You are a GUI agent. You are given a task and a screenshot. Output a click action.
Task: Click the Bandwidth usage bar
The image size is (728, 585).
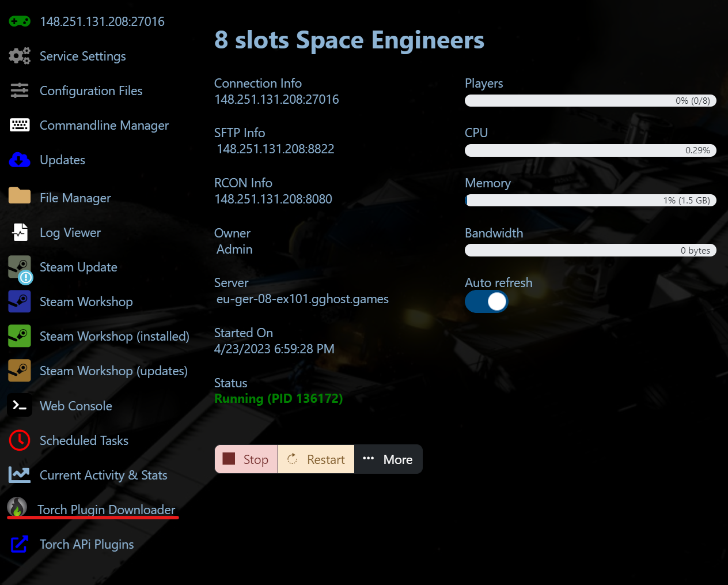(590, 250)
